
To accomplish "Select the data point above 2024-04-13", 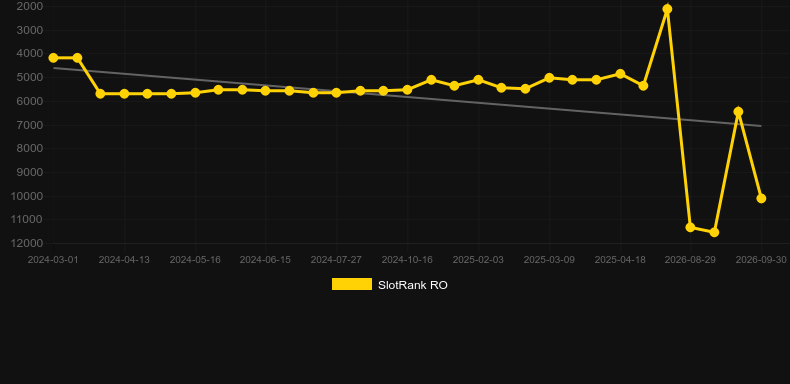I will (x=124, y=94).
